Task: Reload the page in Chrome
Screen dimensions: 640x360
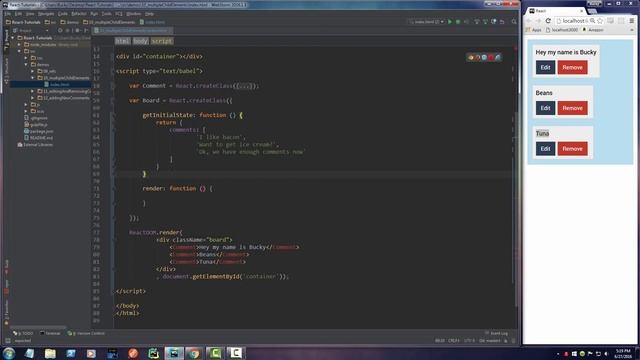Action: [x=548, y=21]
